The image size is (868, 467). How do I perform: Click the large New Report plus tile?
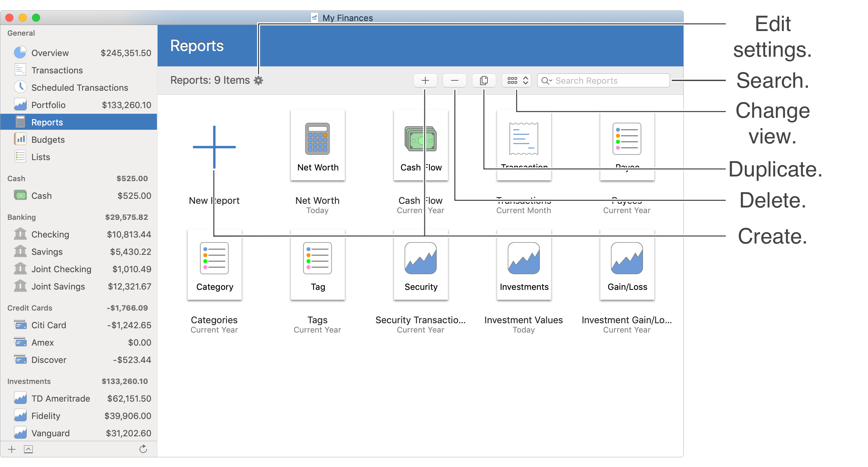coord(214,147)
